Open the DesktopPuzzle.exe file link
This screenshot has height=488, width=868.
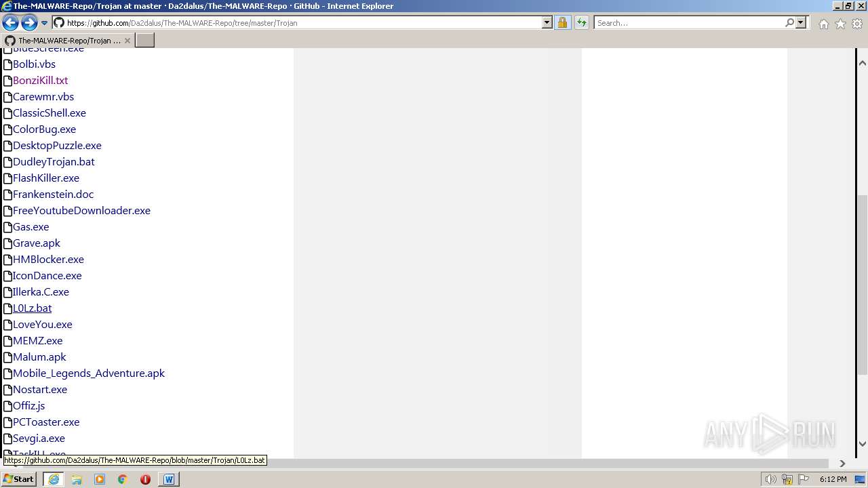point(57,145)
